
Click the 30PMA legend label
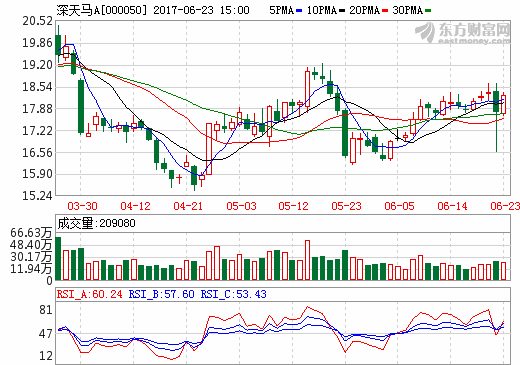tap(407, 11)
